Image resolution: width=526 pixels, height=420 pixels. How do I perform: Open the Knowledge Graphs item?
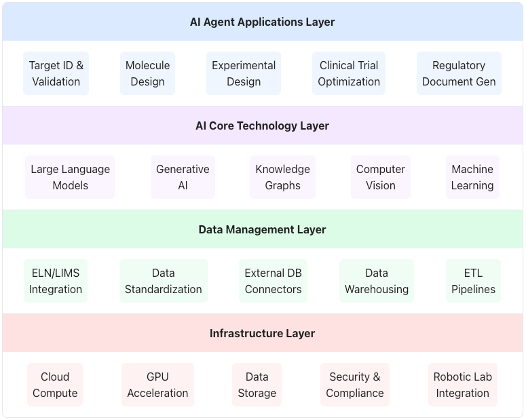point(282,177)
